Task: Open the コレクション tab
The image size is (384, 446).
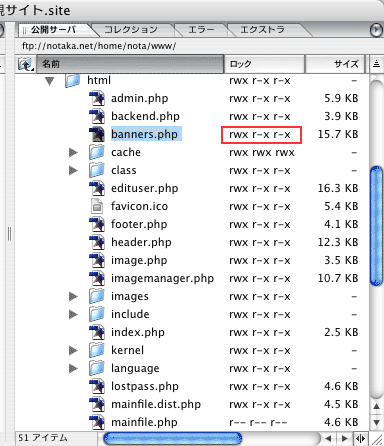Action: pyautogui.click(x=131, y=30)
